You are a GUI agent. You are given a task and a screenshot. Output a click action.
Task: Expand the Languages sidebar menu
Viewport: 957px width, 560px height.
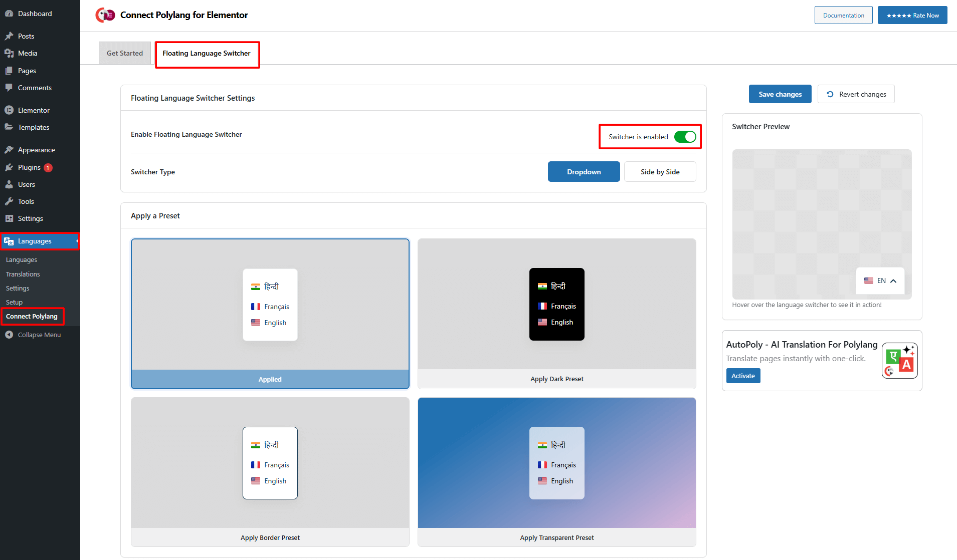(35, 241)
